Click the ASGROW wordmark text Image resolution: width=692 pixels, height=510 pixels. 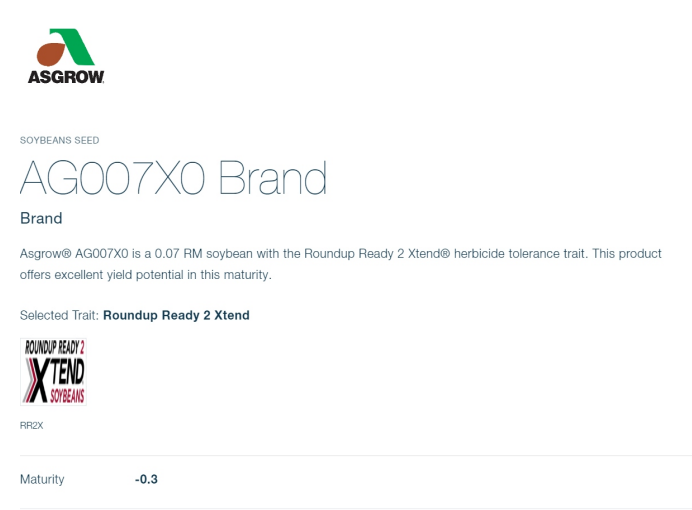tap(66, 77)
